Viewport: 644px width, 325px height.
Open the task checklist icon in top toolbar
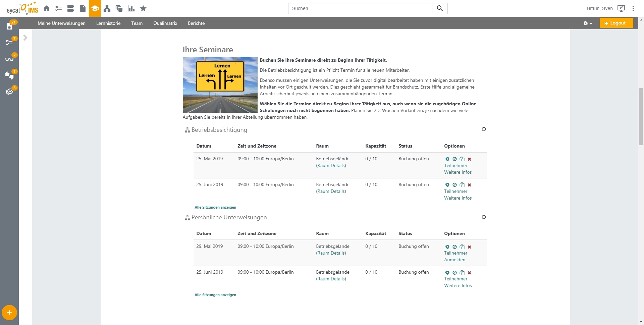(x=59, y=8)
